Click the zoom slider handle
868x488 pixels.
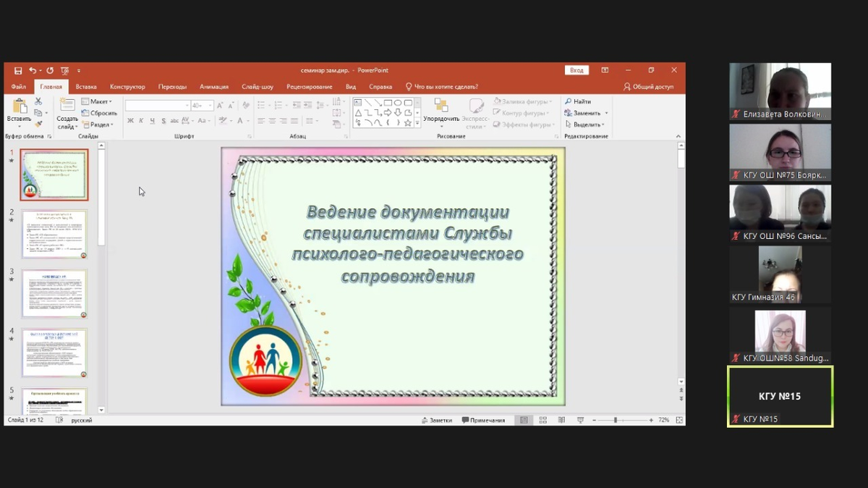coord(616,420)
